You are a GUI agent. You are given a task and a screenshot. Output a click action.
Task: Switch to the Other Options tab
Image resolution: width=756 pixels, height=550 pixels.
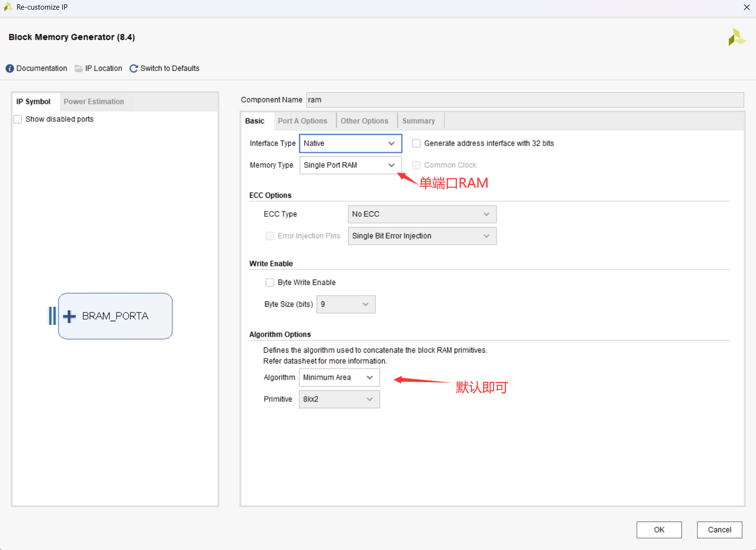[364, 121]
